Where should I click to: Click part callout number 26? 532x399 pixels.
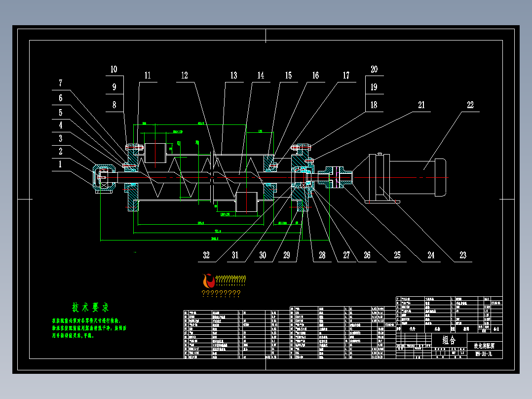coord(367,255)
